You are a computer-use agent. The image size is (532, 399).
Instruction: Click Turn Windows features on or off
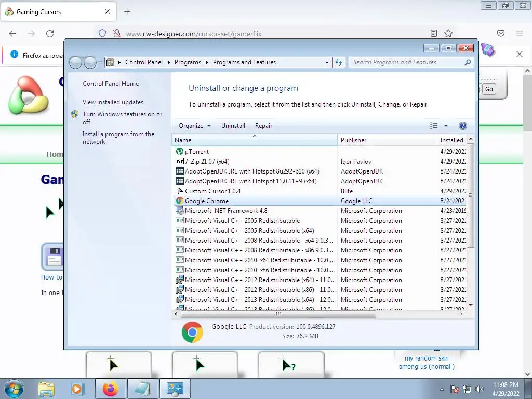click(123, 118)
